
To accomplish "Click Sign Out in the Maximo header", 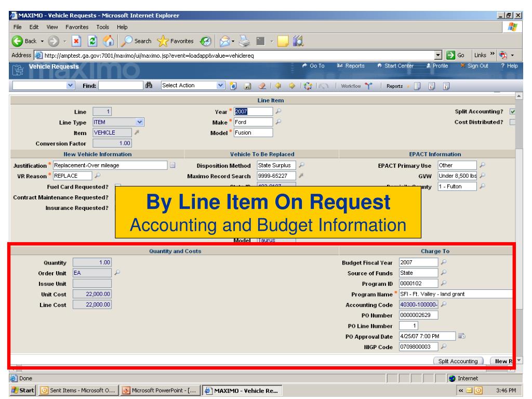I will (x=474, y=66).
